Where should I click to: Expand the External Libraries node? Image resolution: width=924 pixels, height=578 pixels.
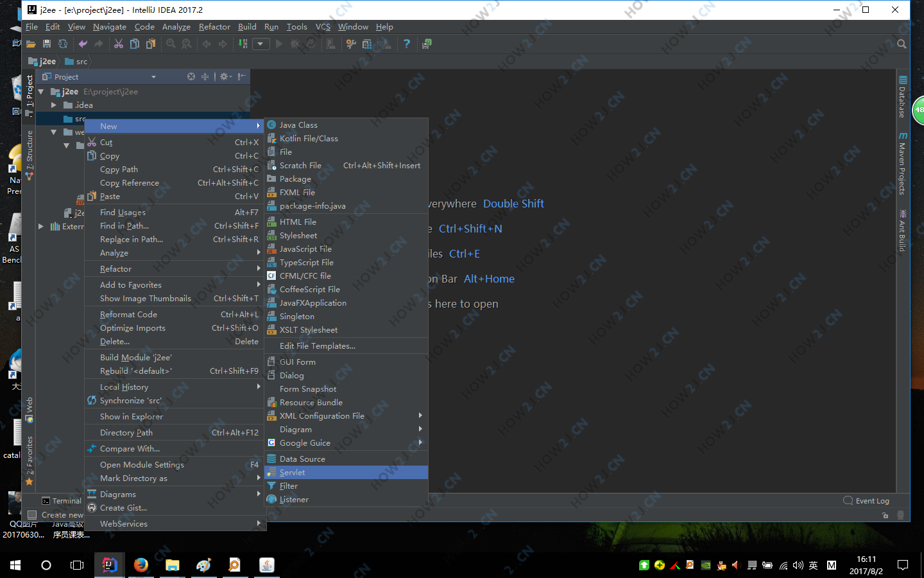coord(41,227)
